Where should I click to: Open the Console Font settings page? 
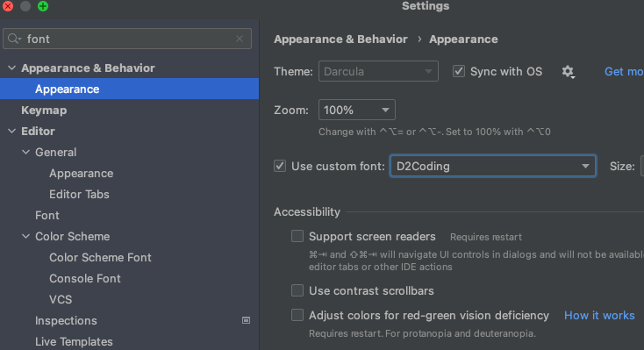click(x=85, y=279)
